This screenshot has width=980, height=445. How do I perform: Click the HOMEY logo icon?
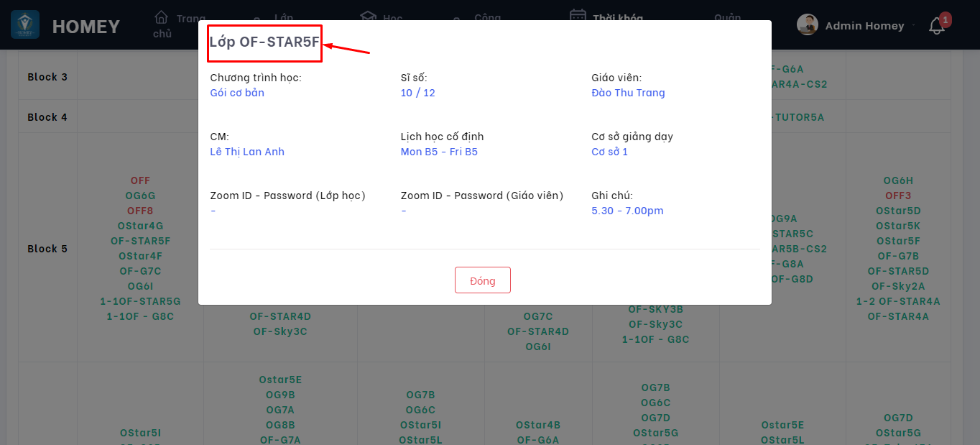(25, 24)
